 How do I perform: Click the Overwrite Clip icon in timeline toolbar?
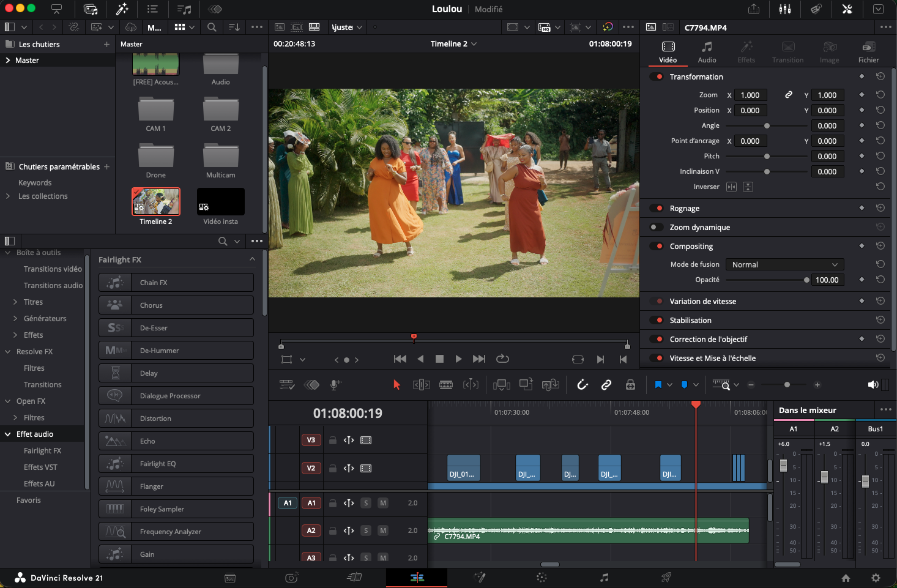point(526,384)
